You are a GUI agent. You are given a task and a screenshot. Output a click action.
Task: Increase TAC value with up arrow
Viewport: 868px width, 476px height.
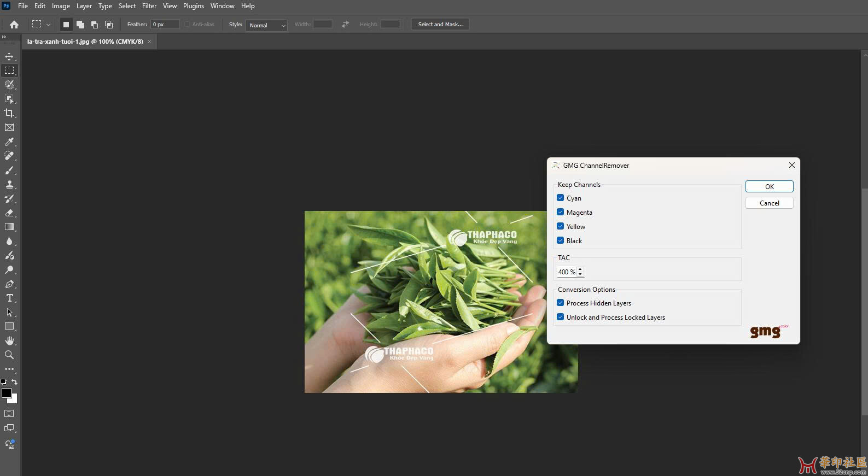pos(580,269)
